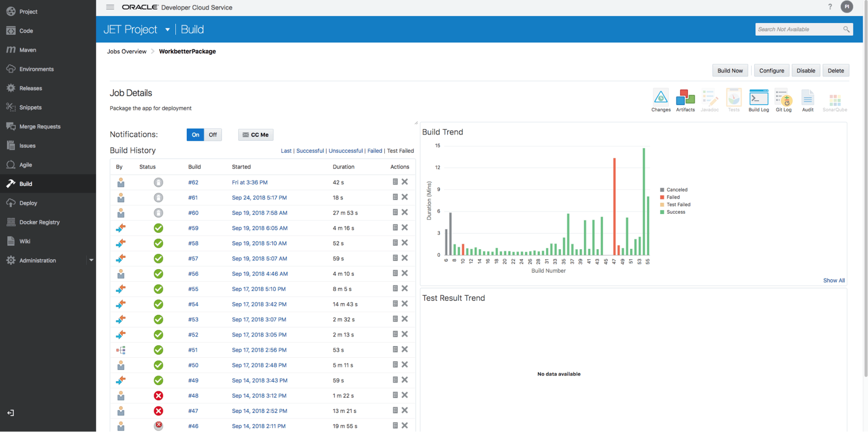Delete build #62 with the X icon
The width and height of the screenshot is (868, 432).
coord(405,182)
